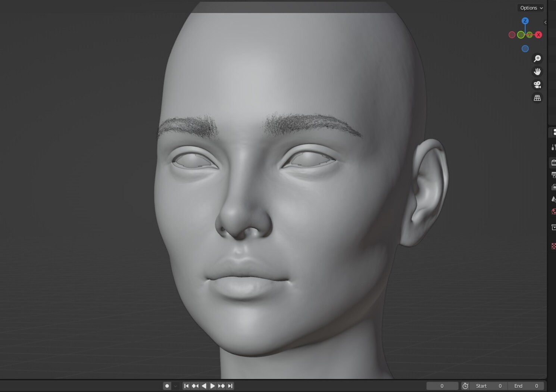Jump to the previous keyframe
Viewport: 556px width, 392px height.
[195, 386]
